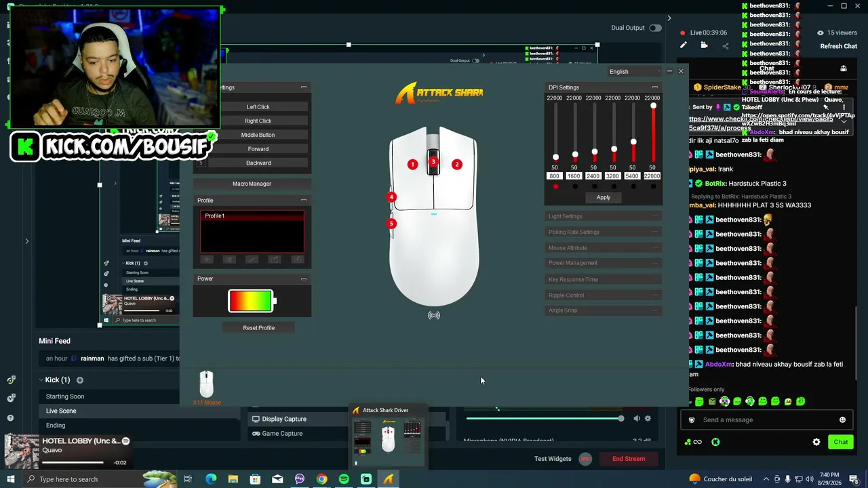Select the first DPI stage indicator dot
Viewport: 868px width, 488px height.
(x=555, y=186)
